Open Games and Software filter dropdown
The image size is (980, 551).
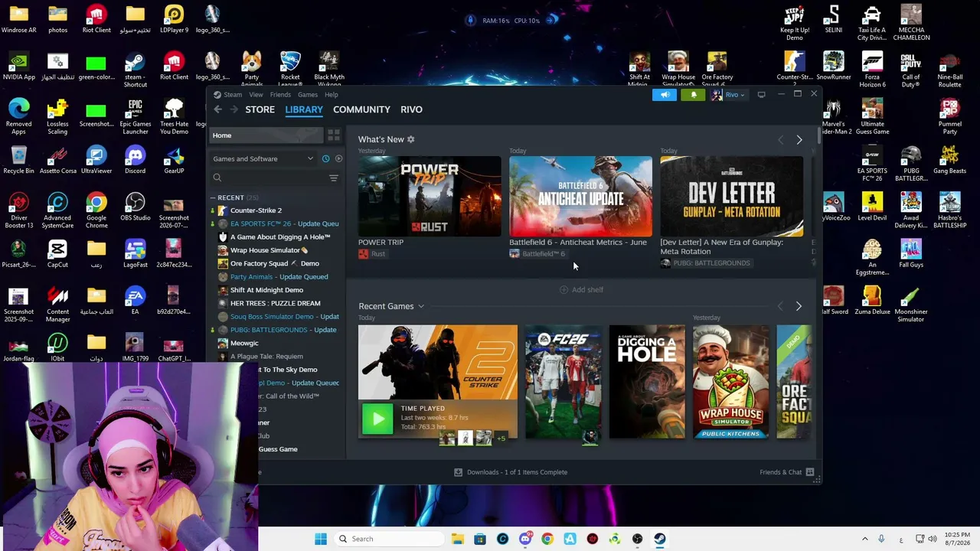pos(263,159)
